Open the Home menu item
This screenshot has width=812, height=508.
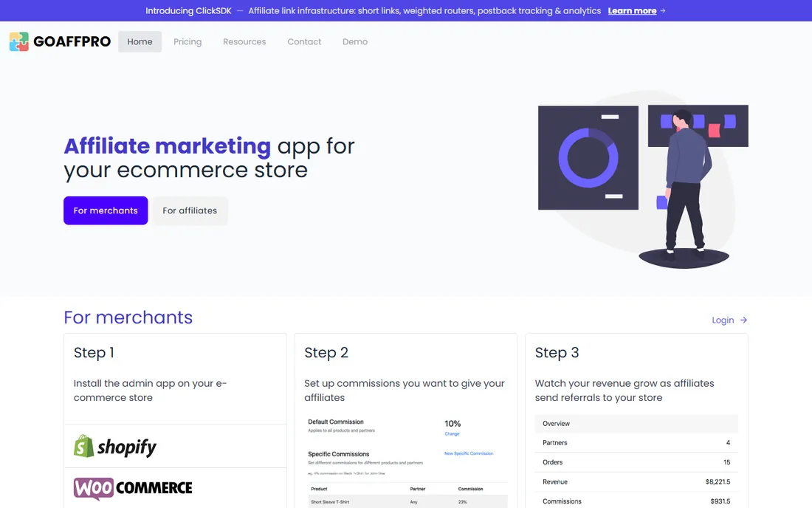tap(140, 41)
